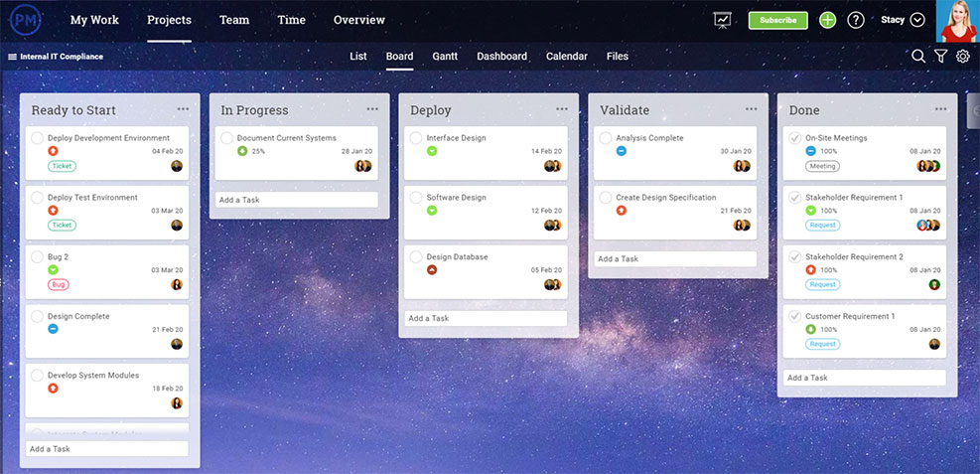Open the Dashboard view
This screenshot has height=474, width=980.
click(x=501, y=57)
